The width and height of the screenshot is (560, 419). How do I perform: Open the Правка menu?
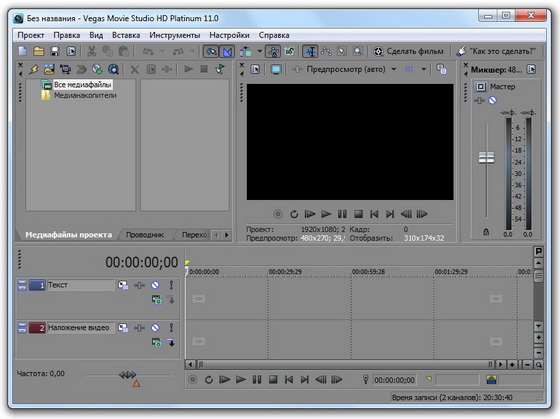point(67,35)
